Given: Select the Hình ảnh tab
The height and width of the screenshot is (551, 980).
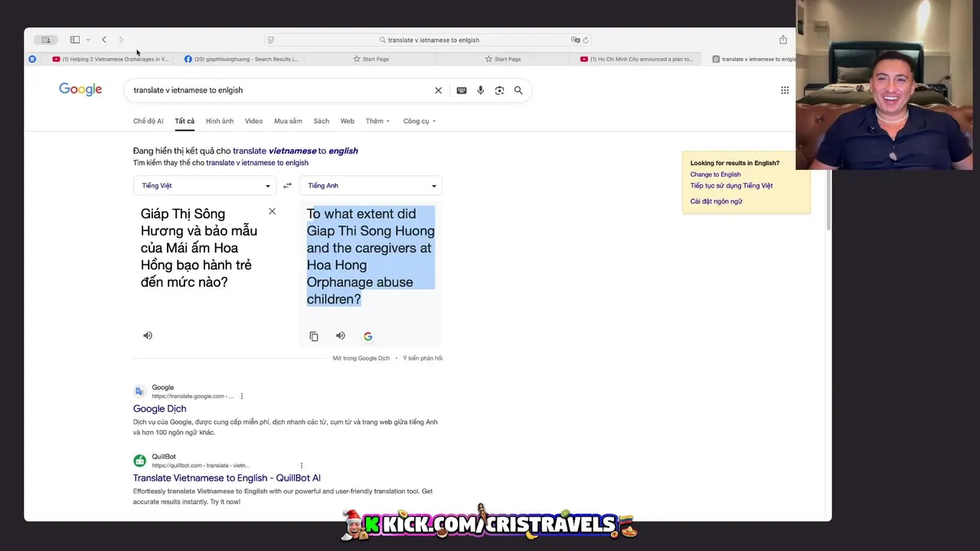Looking at the screenshot, I should tap(220, 121).
